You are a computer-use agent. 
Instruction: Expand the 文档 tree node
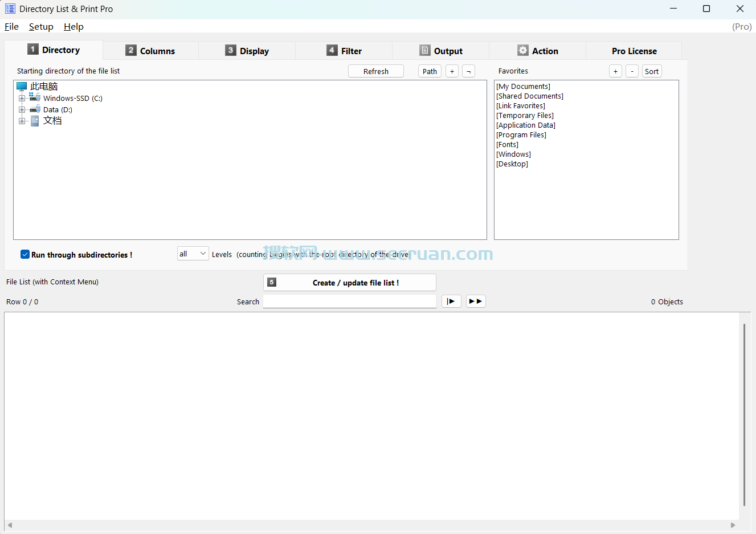(22, 121)
